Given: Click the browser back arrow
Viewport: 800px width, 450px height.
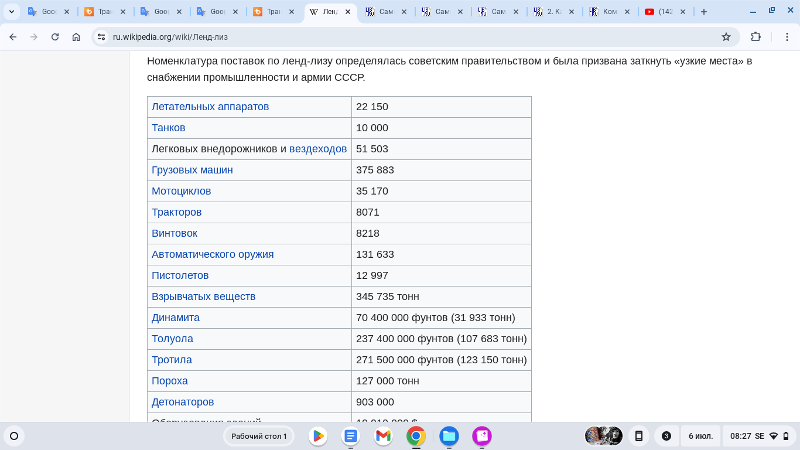Looking at the screenshot, I should click(x=12, y=37).
